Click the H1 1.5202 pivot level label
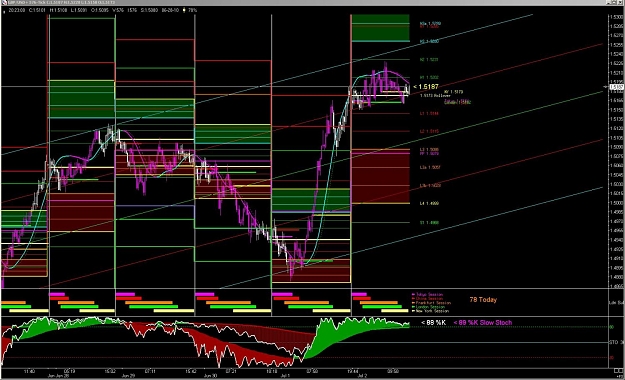This screenshot has width=625, height=380. point(429,77)
